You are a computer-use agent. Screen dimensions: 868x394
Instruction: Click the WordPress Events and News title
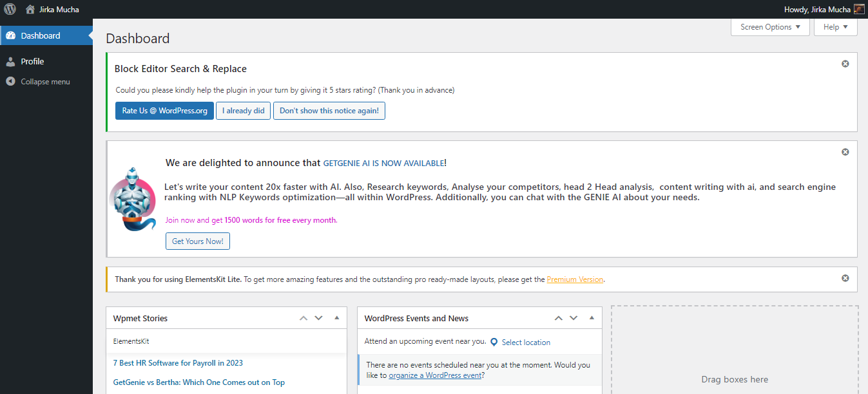416,318
